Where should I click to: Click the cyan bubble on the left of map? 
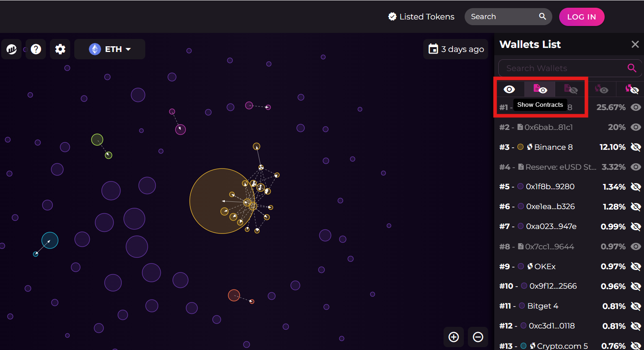(50, 240)
